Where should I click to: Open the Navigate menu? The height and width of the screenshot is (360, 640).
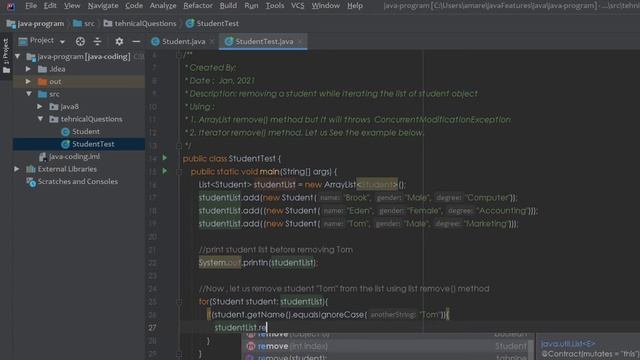(x=103, y=6)
